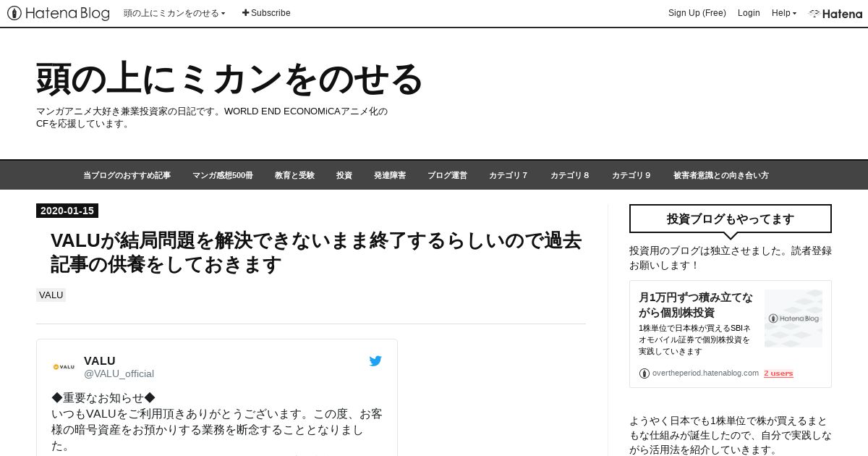
Task: Open @VALU_official handle
Action: tap(119, 373)
